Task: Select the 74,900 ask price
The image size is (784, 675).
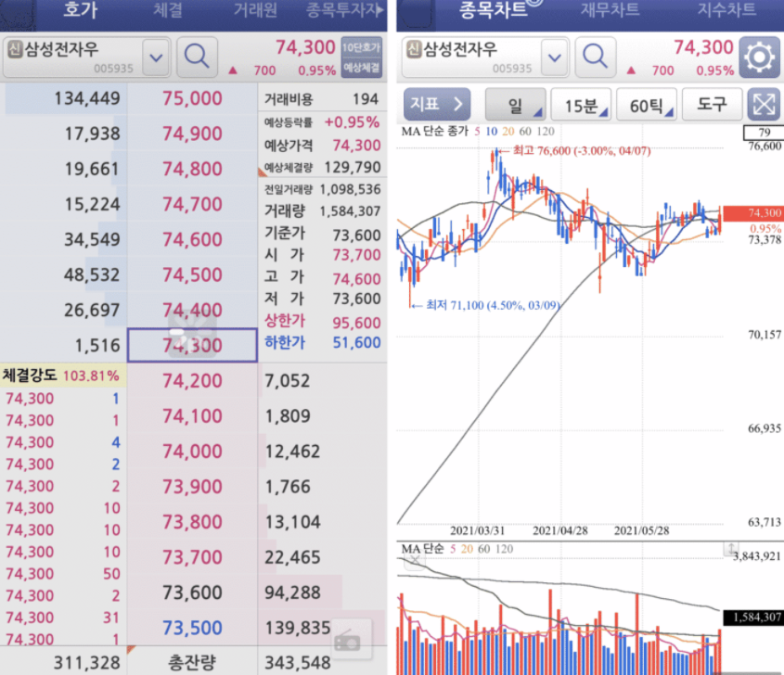Action: click(192, 134)
